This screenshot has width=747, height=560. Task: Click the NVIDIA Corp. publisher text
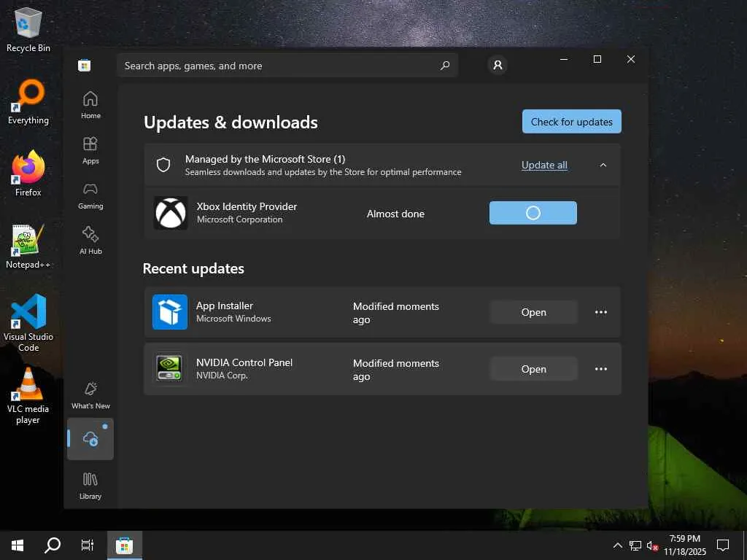tap(222, 376)
